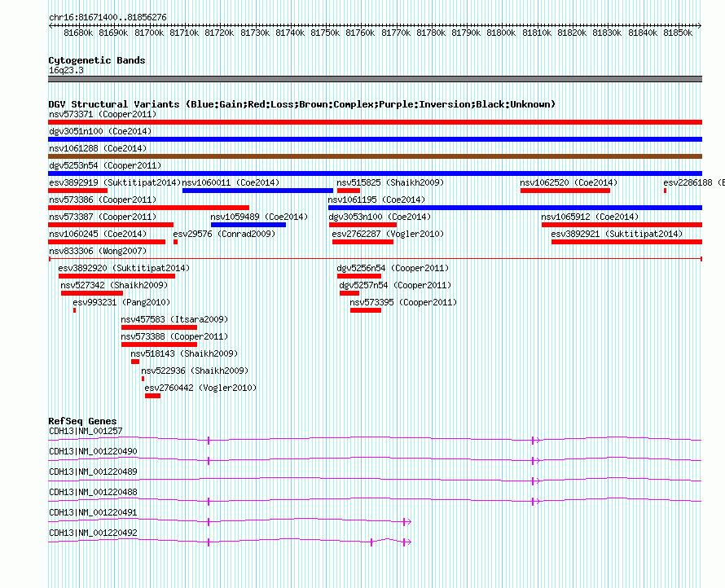Select the nsv527342 (Shaikh2009) label
The width and height of the screenshot is (725, 588).
[114, 285]
